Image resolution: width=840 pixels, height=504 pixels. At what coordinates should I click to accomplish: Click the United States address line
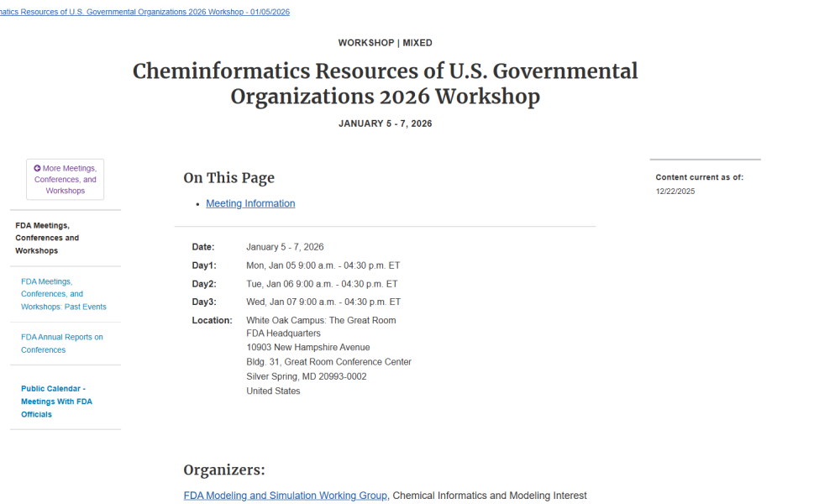pyautogui.click(x=273, y=391)
